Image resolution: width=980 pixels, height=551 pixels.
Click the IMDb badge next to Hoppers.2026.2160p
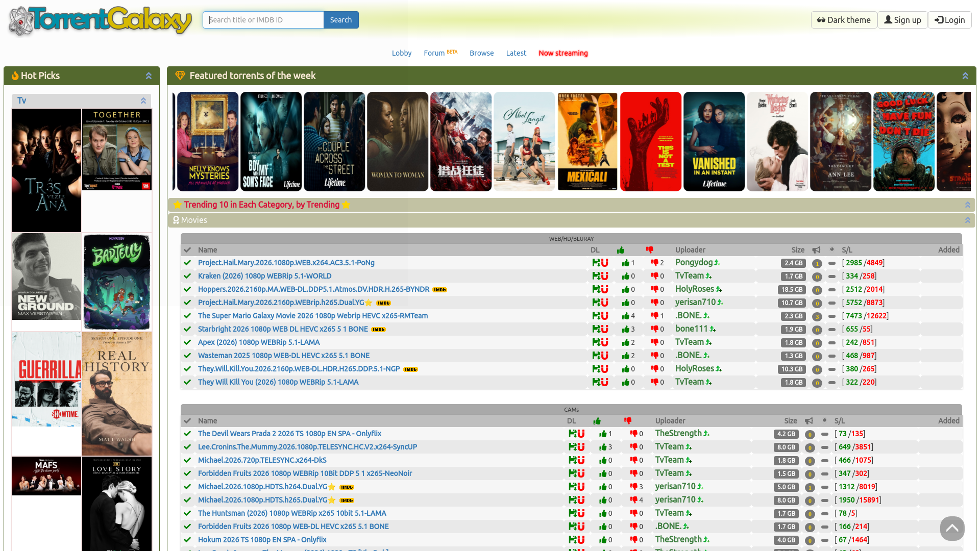(x=439, y=290)
